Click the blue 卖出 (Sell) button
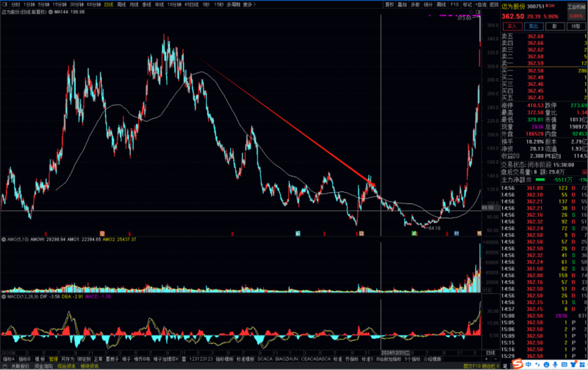Viewport: 588px width, 370px height. [533, 26]
